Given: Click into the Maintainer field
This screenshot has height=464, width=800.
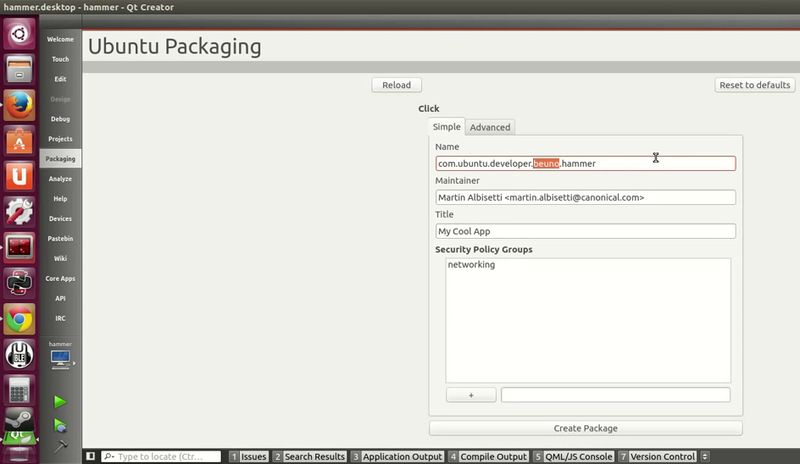Looking at the screenshot, I should click(x=586, y=198).
